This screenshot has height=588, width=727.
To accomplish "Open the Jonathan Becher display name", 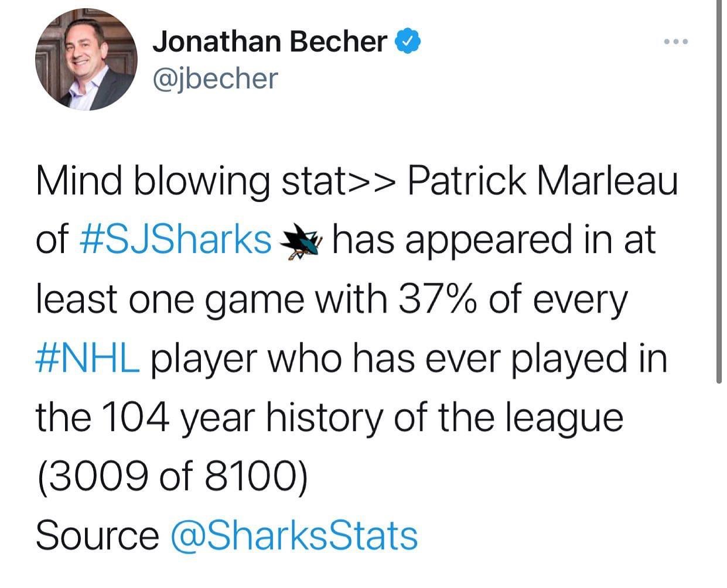I will [x=270, y=42].
